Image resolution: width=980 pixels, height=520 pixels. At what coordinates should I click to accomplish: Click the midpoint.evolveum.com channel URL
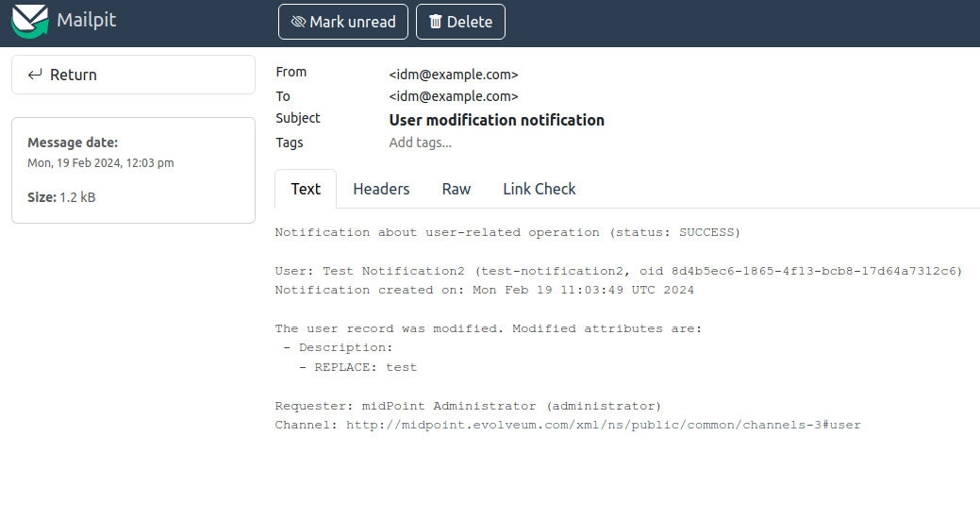[x=603, y=425]
